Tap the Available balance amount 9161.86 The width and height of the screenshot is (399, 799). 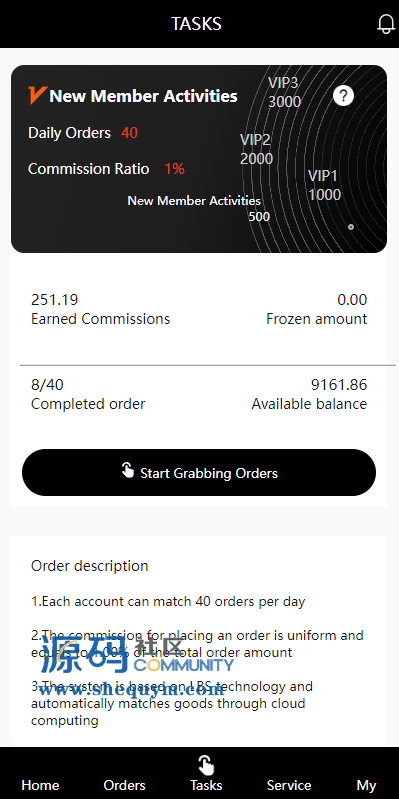pyautogui.click(x=339, y=385)
